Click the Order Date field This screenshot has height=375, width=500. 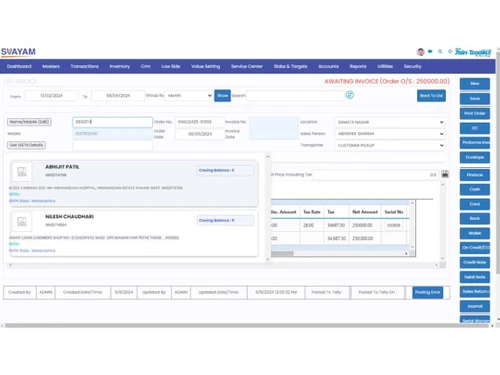click(200, 134)
